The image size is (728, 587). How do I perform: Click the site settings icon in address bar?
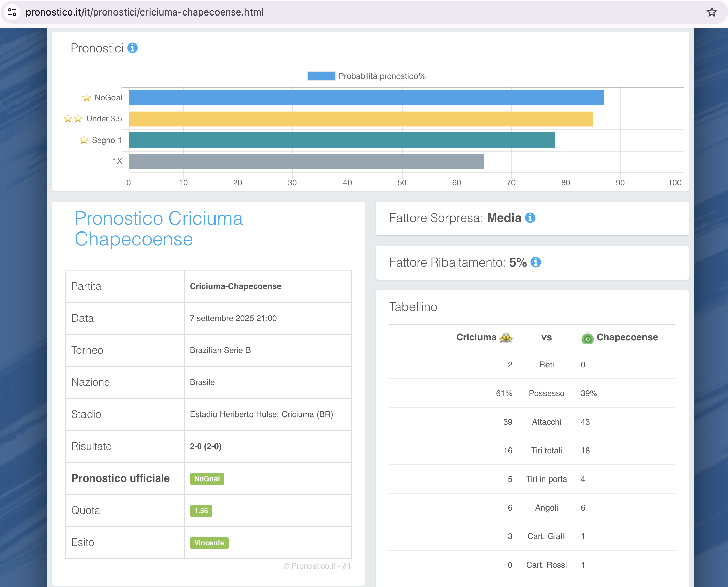coord(12,12)
